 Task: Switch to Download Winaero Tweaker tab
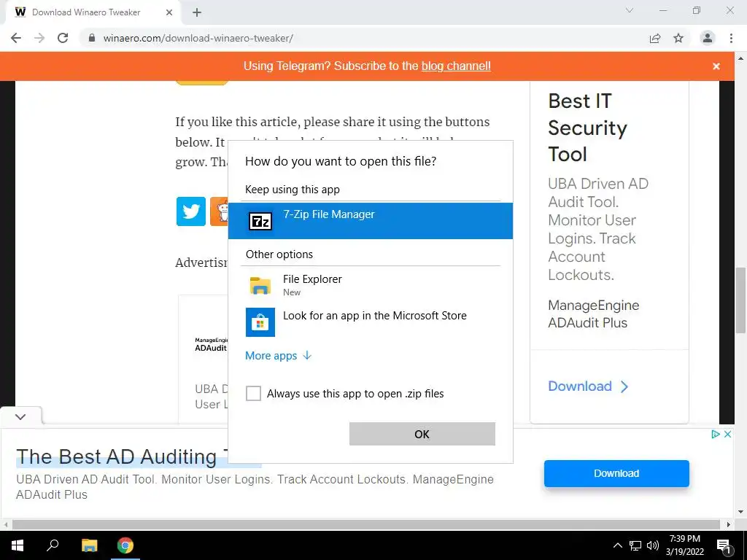[93, 12]
